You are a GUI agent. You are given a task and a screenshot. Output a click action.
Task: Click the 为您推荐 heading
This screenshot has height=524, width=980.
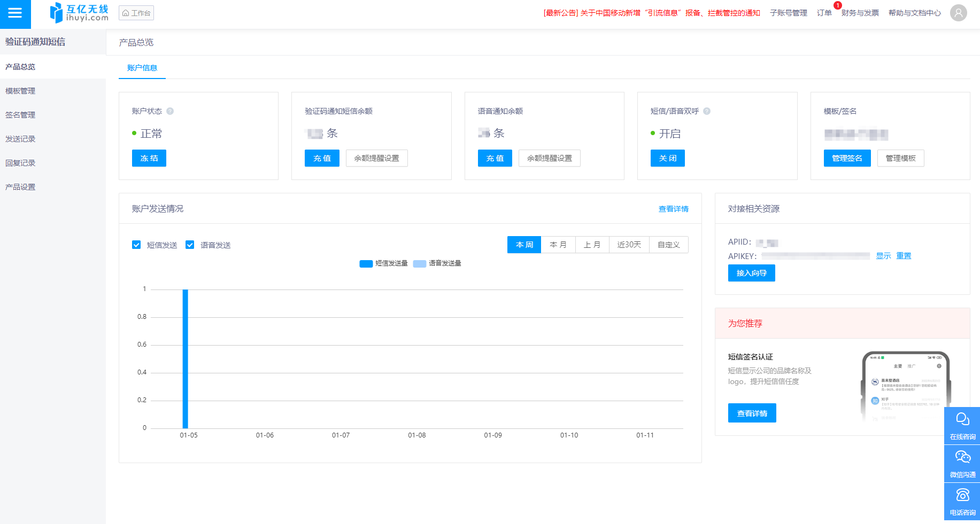coord(745,323)
